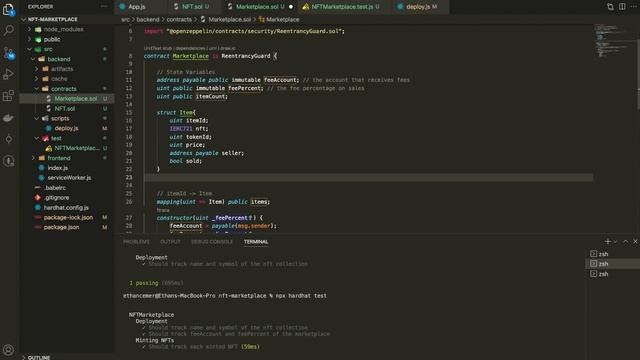Open package.json in the tree

67,227
